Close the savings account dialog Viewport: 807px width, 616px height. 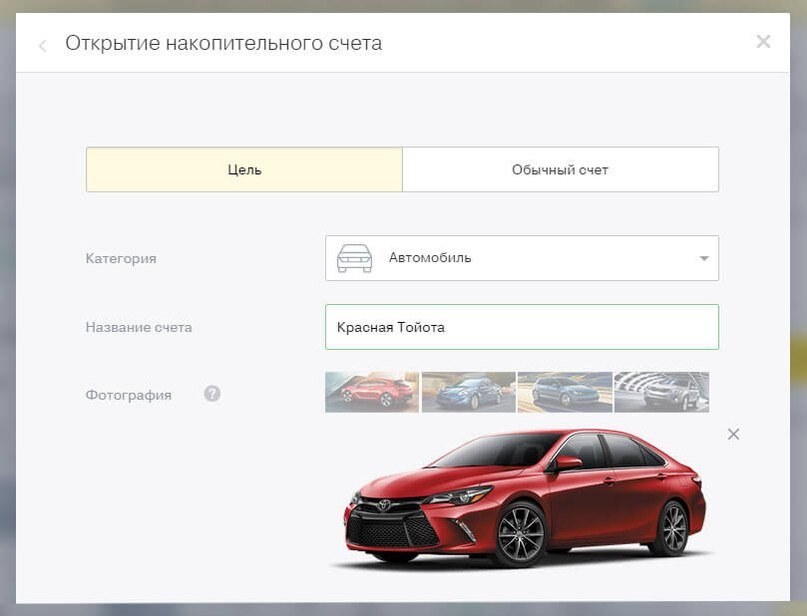pyautogui.click(x=763, y=41)
